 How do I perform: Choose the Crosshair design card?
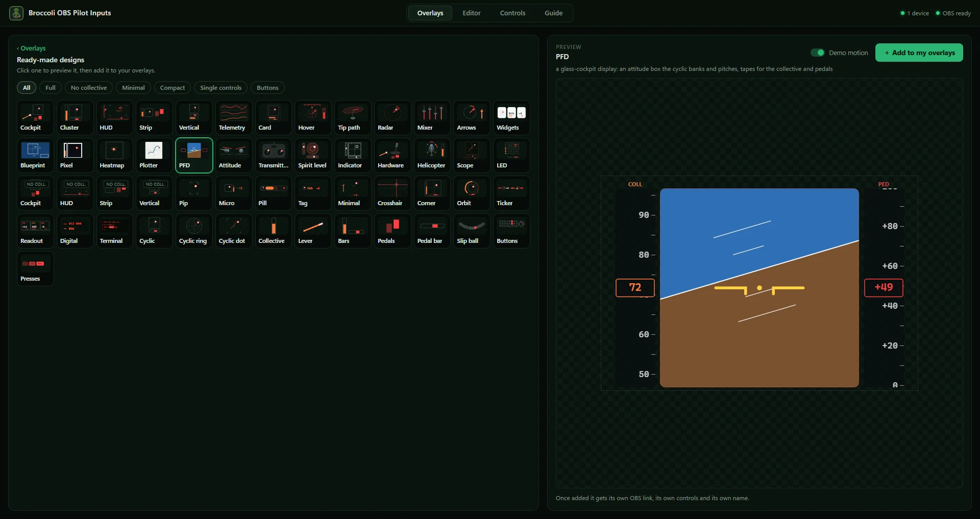(x=393, y=193)
